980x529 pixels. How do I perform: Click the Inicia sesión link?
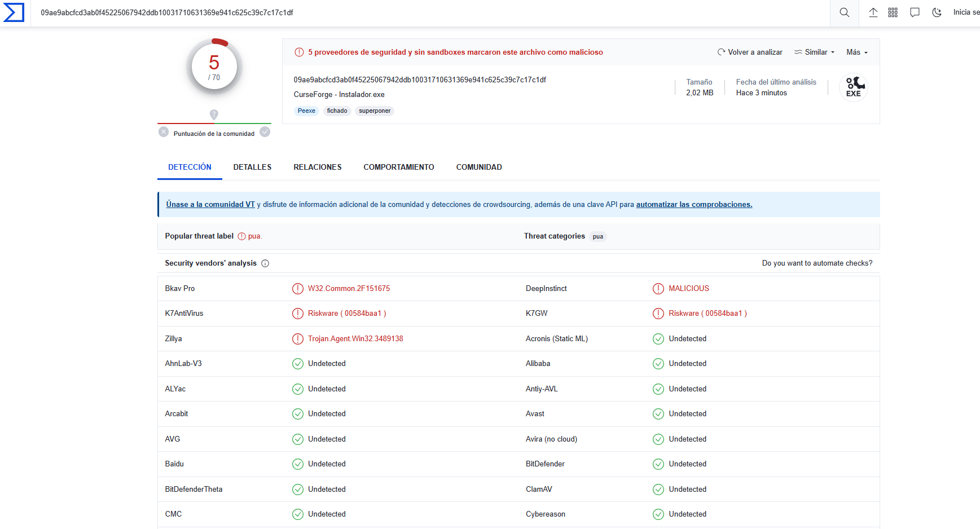tap(966, 12)
